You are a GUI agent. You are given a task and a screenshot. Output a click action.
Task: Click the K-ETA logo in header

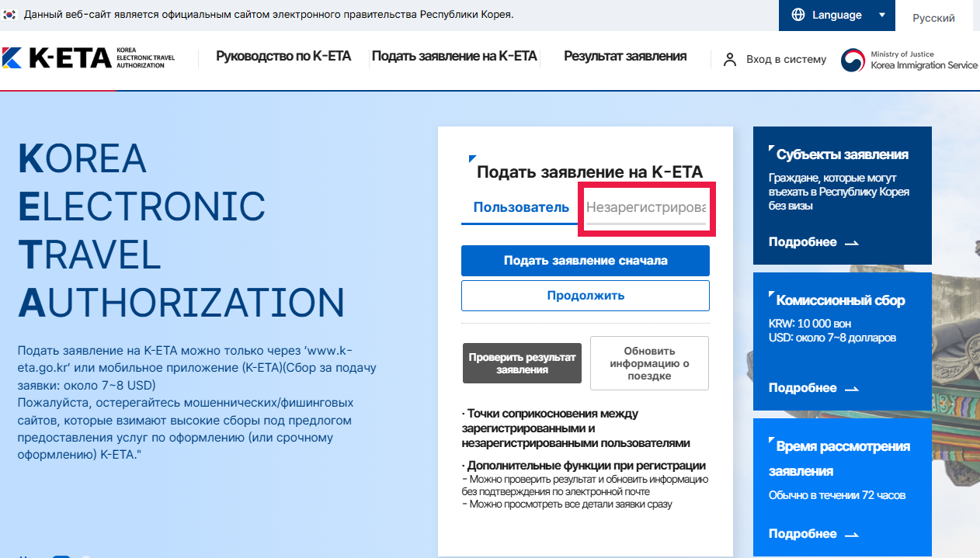click(89, 57)
